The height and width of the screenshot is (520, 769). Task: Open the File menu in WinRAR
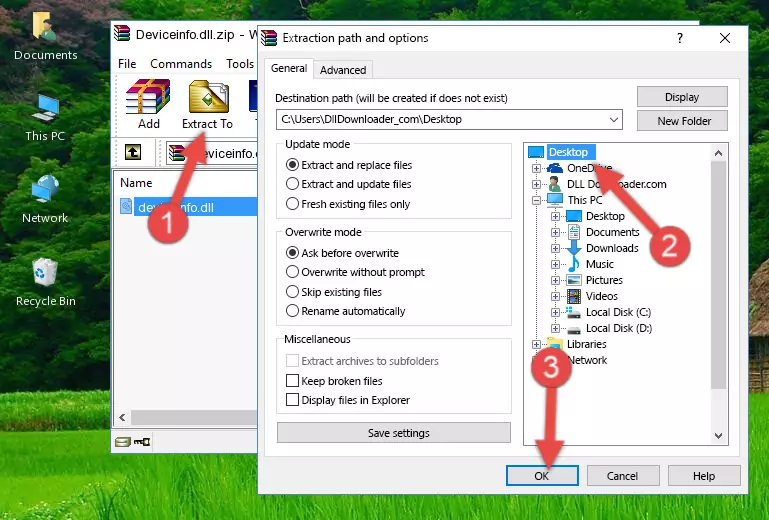[127, 64]
